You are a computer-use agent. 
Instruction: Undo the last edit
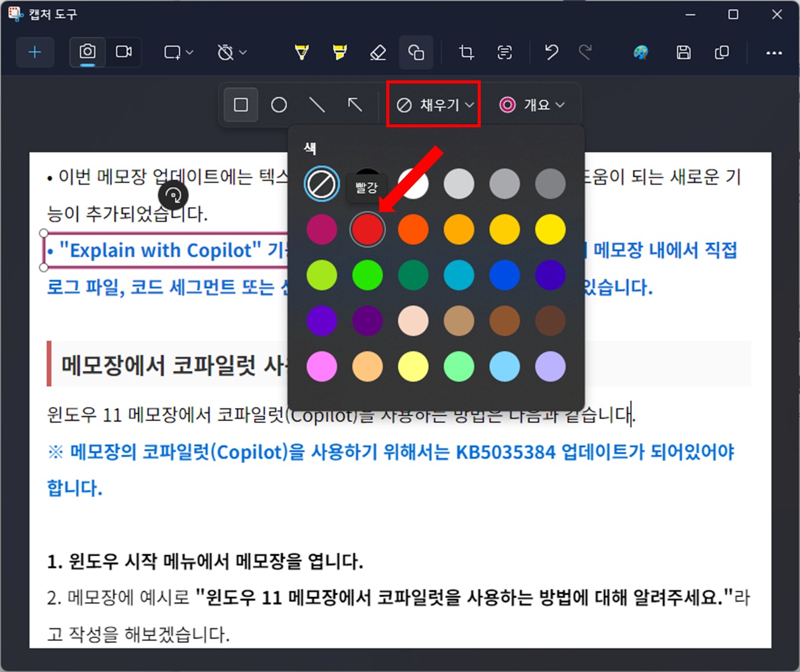551,53
